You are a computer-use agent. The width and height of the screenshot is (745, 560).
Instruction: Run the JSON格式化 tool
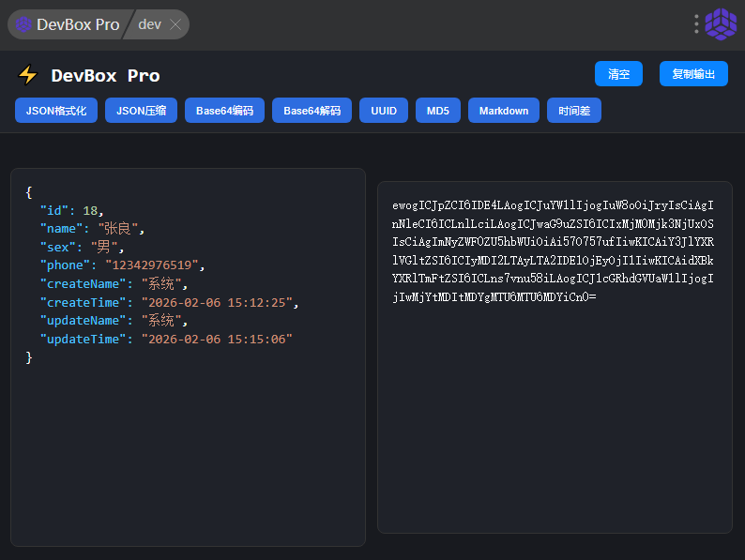56,111
